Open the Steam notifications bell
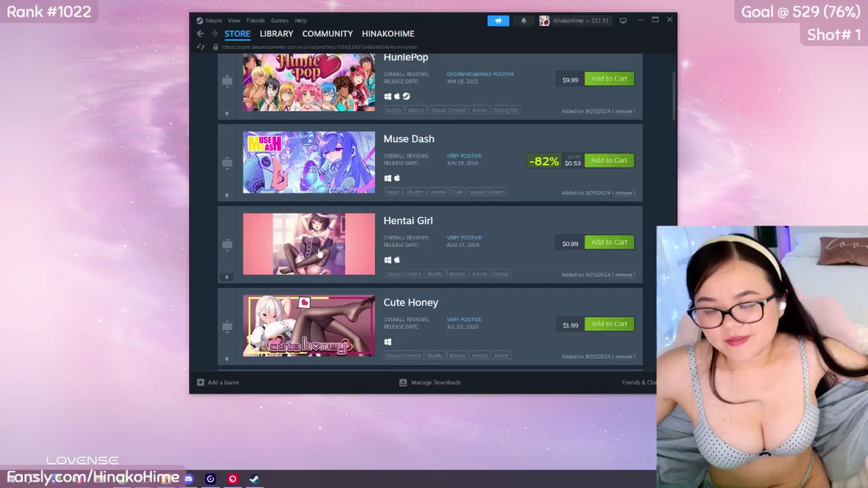 tap(524, 21)
